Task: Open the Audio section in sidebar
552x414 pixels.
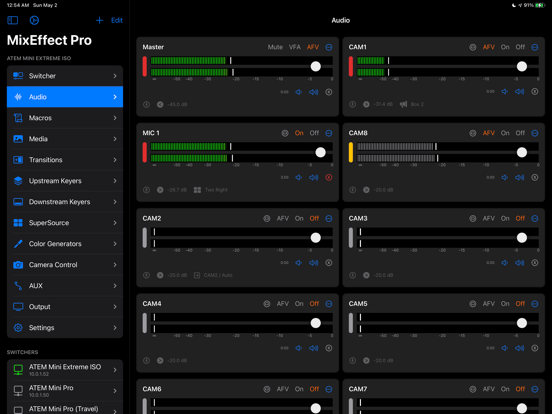Action: [x=65, y=97]
